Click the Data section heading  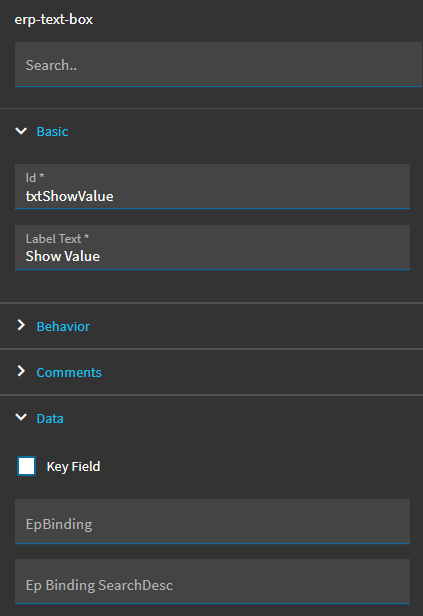(50, 418)
